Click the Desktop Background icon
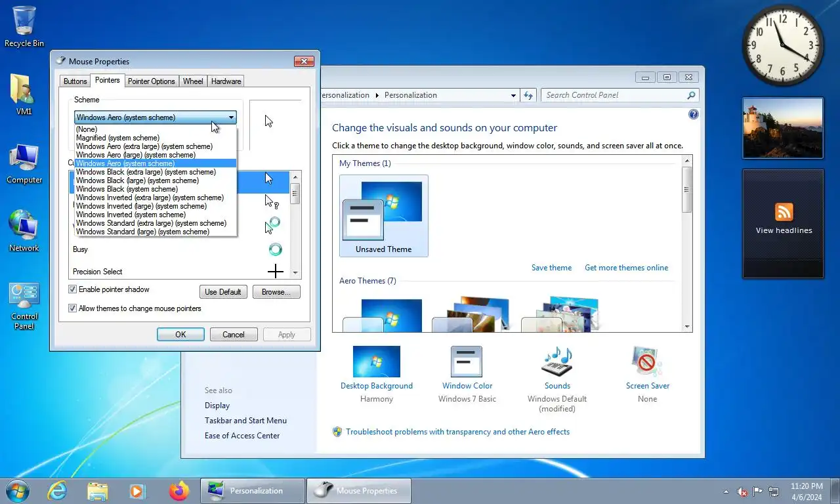Viewport: 840px width, 504px height. 377,362
